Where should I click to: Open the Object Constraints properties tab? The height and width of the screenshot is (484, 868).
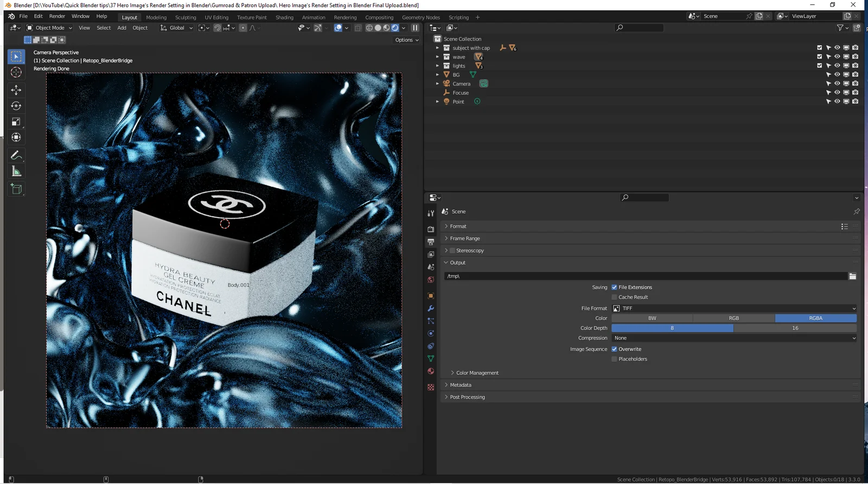431,346
